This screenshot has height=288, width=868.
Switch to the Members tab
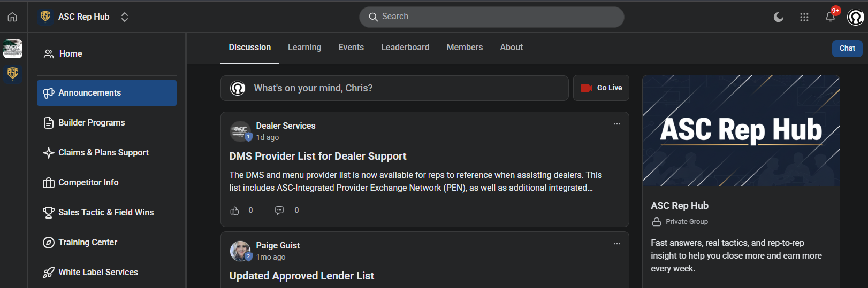[465, 48]
